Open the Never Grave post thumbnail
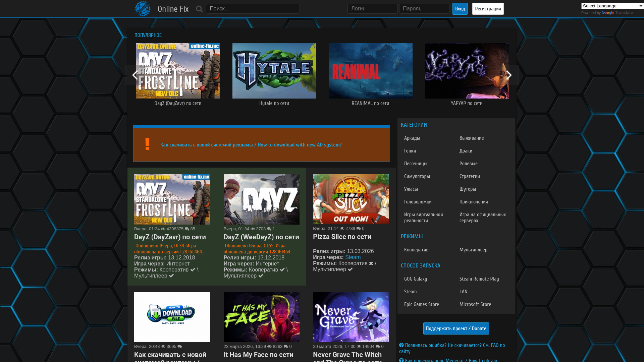 [351, 317]
